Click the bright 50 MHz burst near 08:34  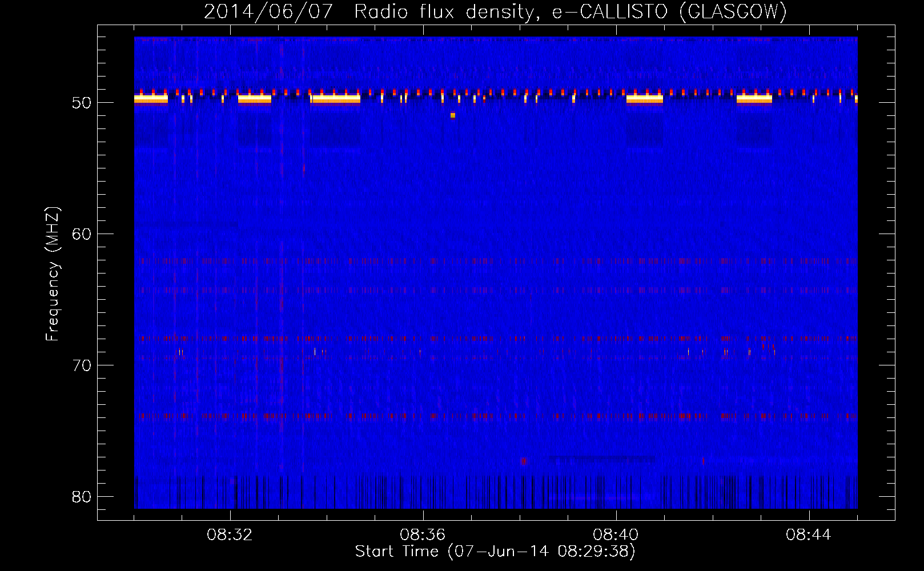click(336, 100)
